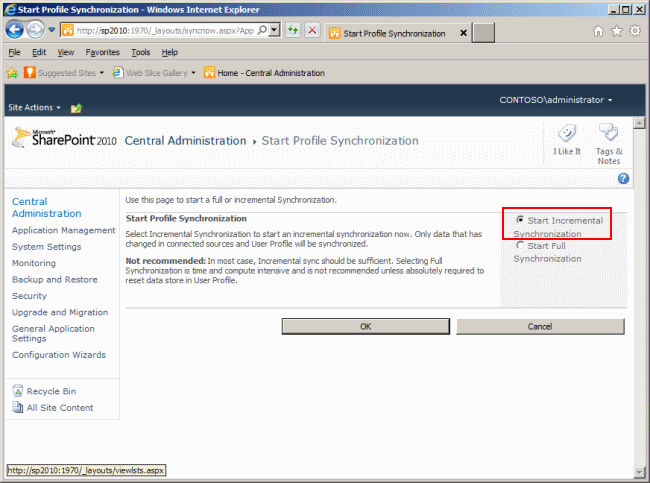Image resolution: width=650 pixels, height=483 pixels.
Task: Open Home - Central Administration favorite
Action: [x=264, y=73]
